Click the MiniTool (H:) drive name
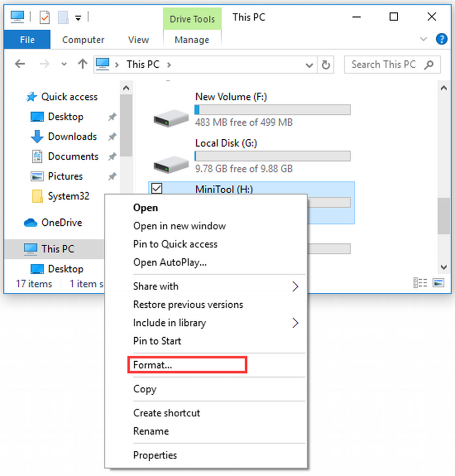The image size is (455, 476). (x=224, y=189)
